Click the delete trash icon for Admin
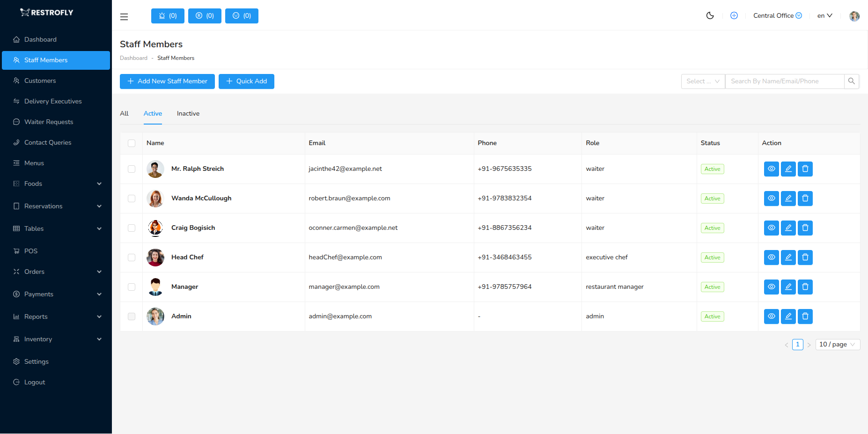The height and width of the screenshot is (434, 868). tap(805, 316)
